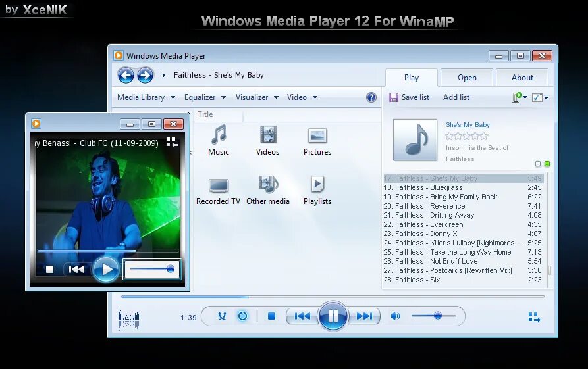Switch to Now Playing mode icon

tap(534, 317)
